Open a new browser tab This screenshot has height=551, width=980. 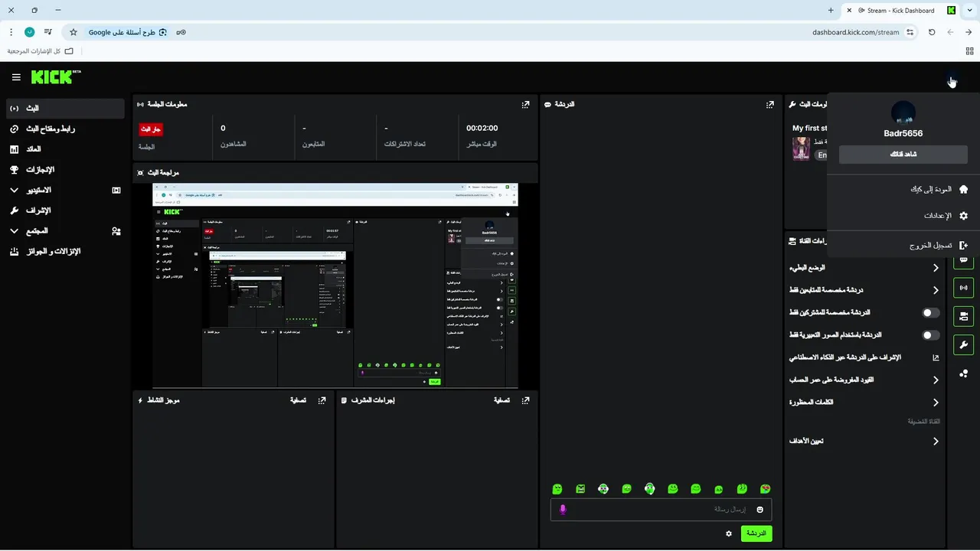coord(831,11)
